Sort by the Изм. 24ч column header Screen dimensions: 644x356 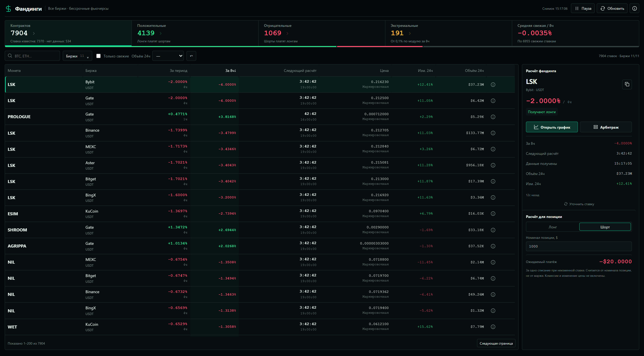click(425, 71)
